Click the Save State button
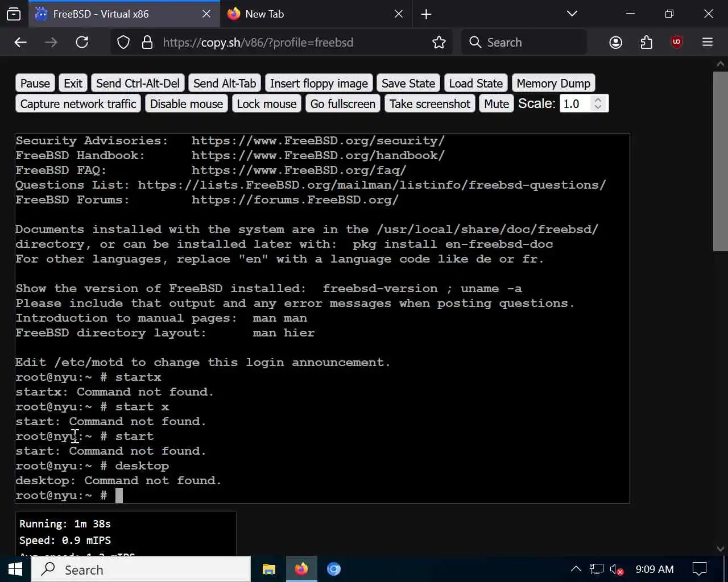 408,84
